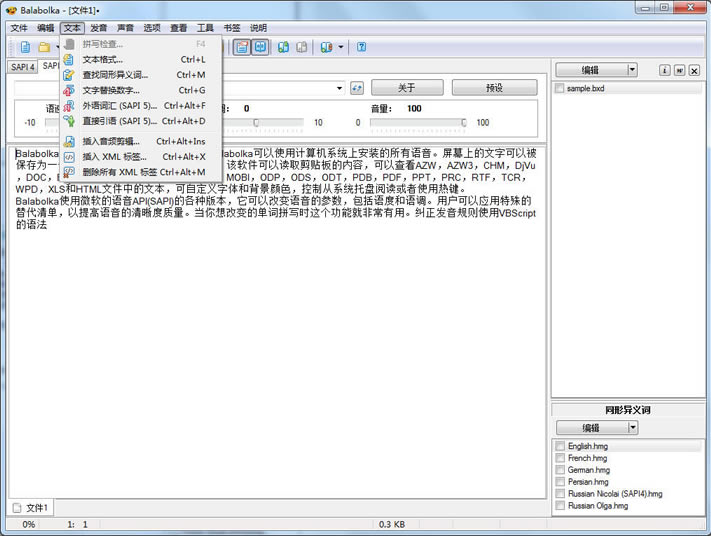Viewport: 711px width, 536px height.
Task: Click the open folder toolbar icon
Action: pos(44,47)
